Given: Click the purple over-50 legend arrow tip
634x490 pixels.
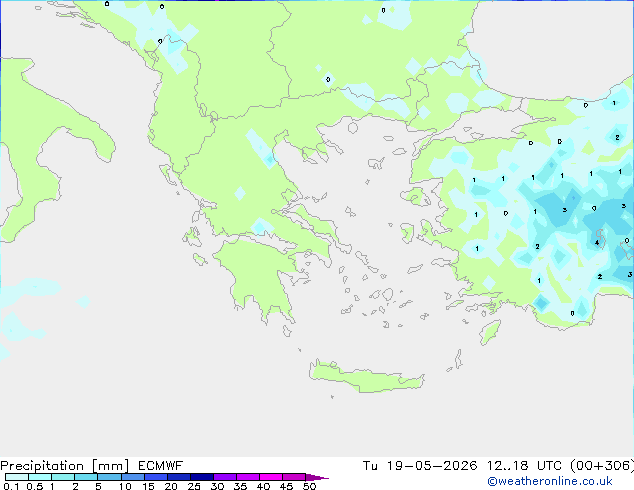Looking at the screenshot, I should coord(317,477).
